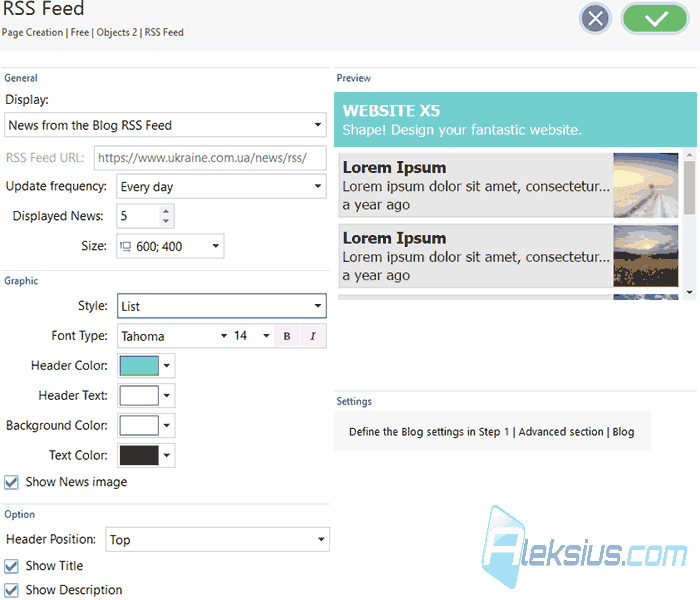Click the white Header Text color swatch

[x=139, y=396]
